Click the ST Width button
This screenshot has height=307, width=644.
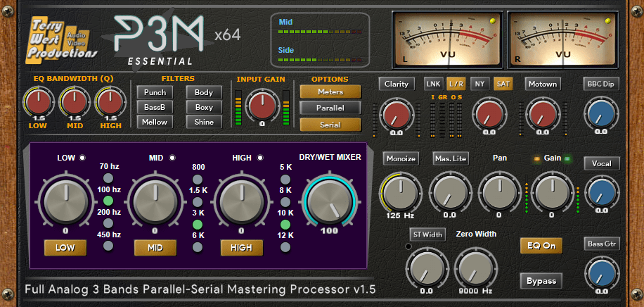click(x=427, y=234)
